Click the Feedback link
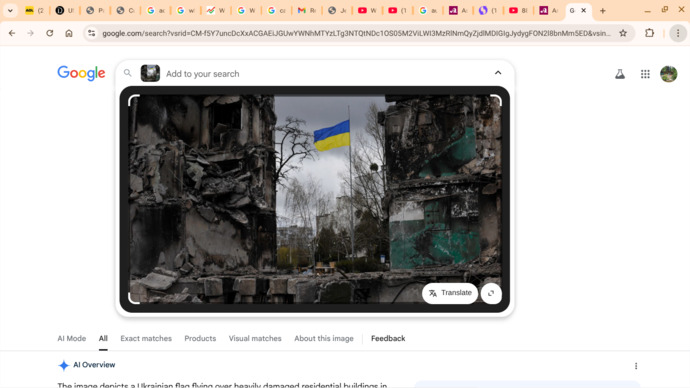This screenshot has height=388, width=690. pos(388,338)
